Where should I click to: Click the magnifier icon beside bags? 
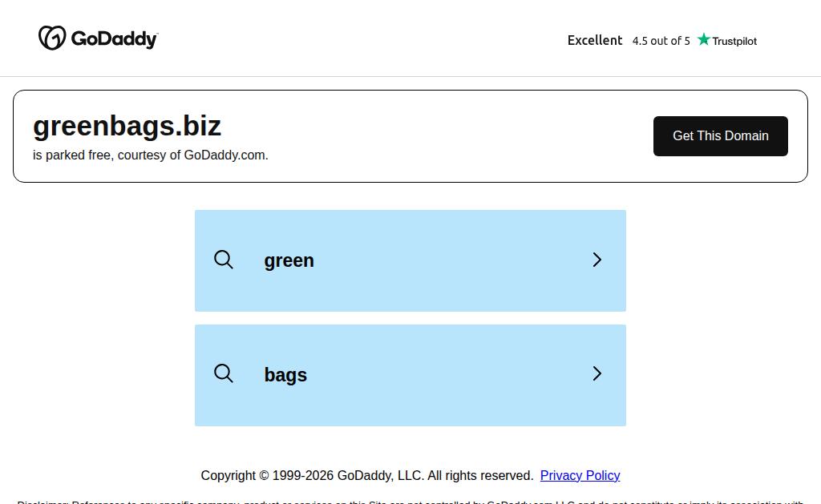pos(224,373)
